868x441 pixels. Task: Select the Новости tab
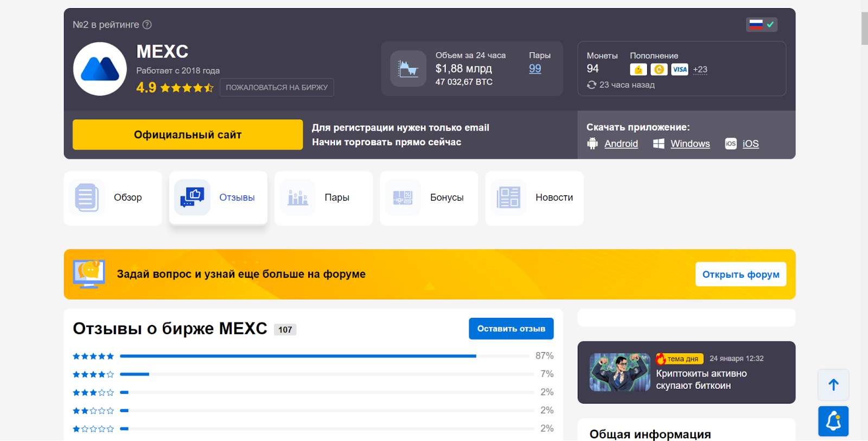pos(534,198)
